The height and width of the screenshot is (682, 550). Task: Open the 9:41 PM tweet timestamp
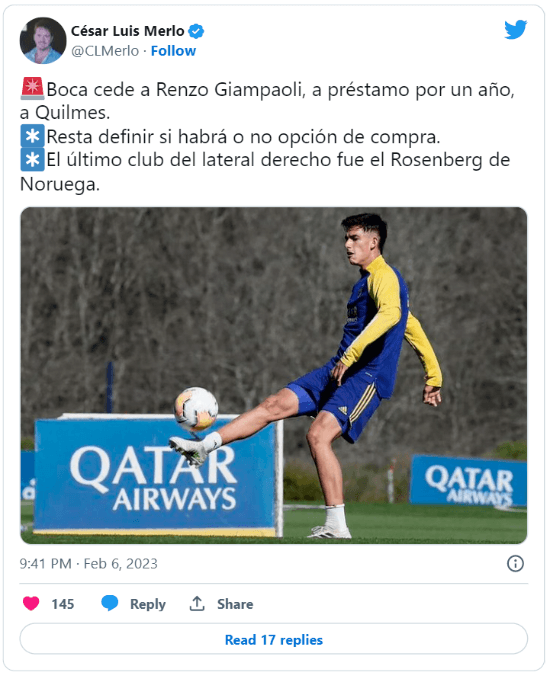coord(45,564)
